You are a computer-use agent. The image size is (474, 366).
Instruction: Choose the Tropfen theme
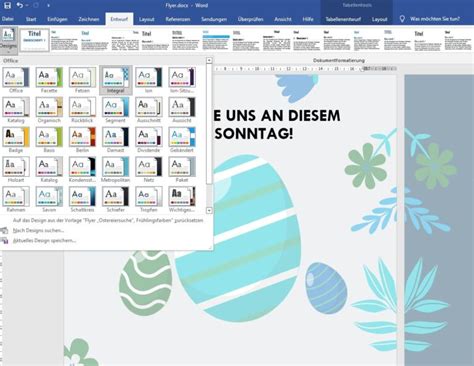[x=149, y=200]
